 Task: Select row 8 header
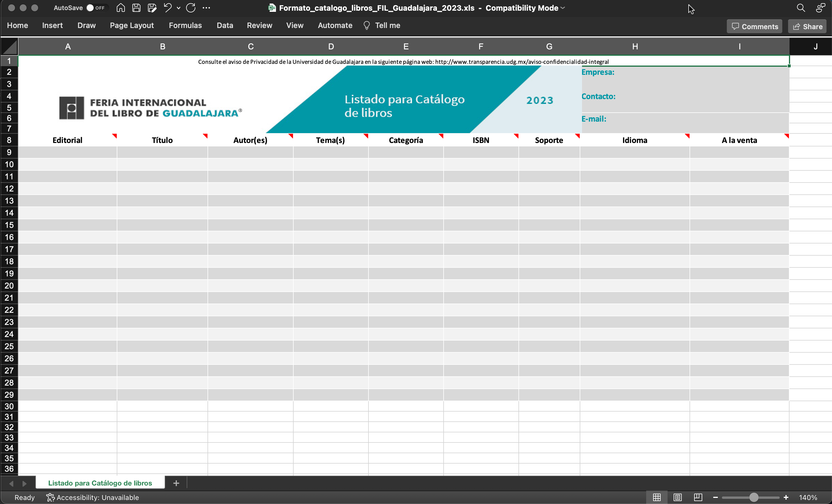click(x=9, y=140)
